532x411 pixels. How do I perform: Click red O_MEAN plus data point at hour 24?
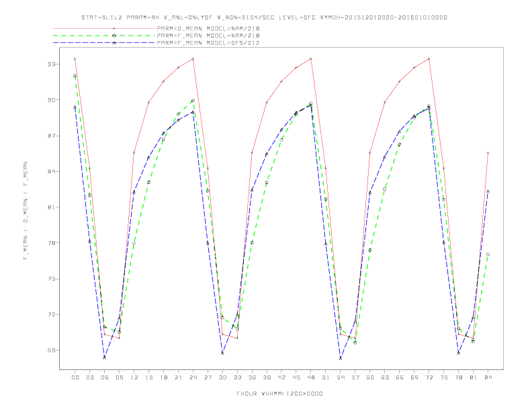[193, 59]
